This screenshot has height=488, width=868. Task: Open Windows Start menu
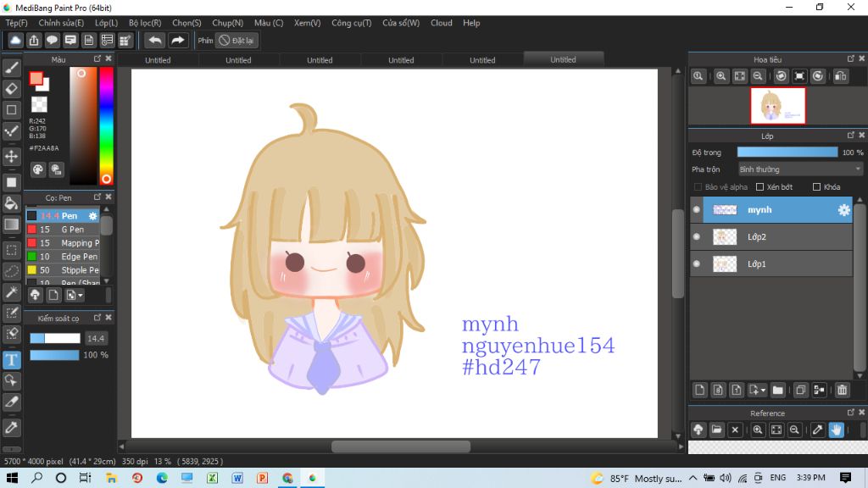[12, 478]
